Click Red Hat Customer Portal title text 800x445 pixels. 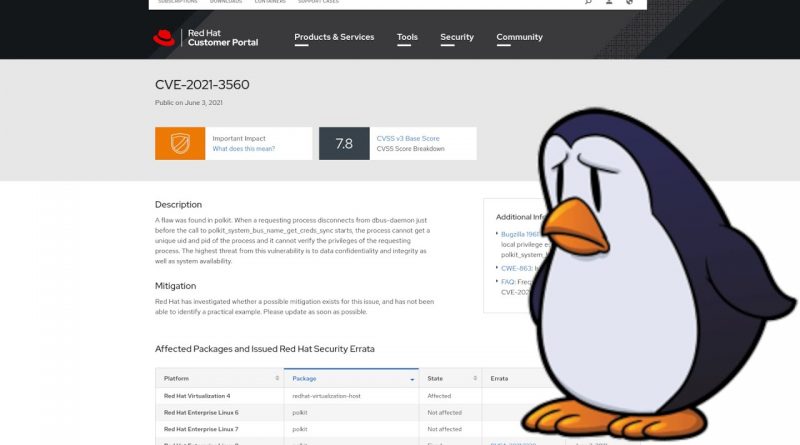pyautogui.click(x=223, y=38)
